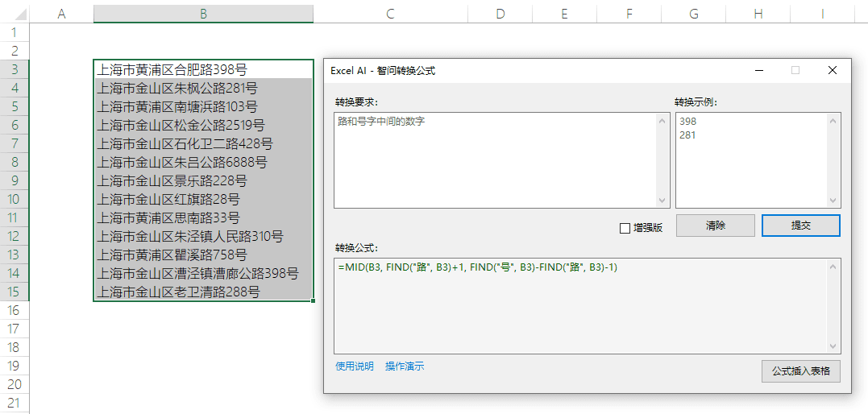Select row 3 header
This screenshot has width=868, height=414.
pos(15,69)
